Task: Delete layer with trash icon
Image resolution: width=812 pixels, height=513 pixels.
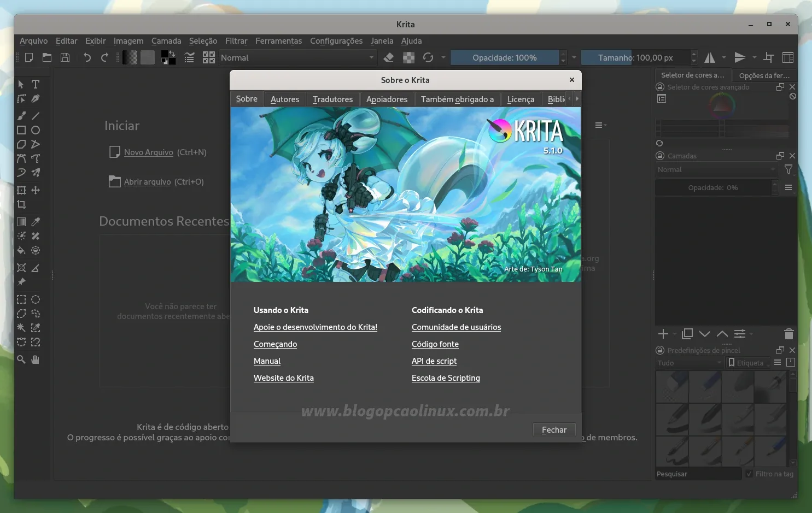Action: click(x=788, y=334)
